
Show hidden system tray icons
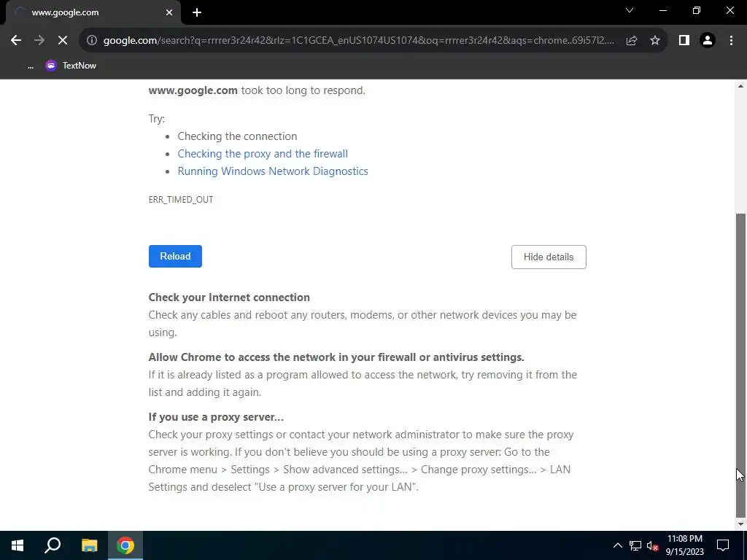pos(617,545)
